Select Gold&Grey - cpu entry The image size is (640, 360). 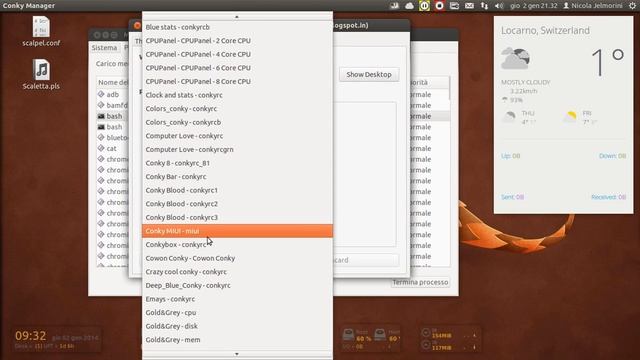pos(237,313)
